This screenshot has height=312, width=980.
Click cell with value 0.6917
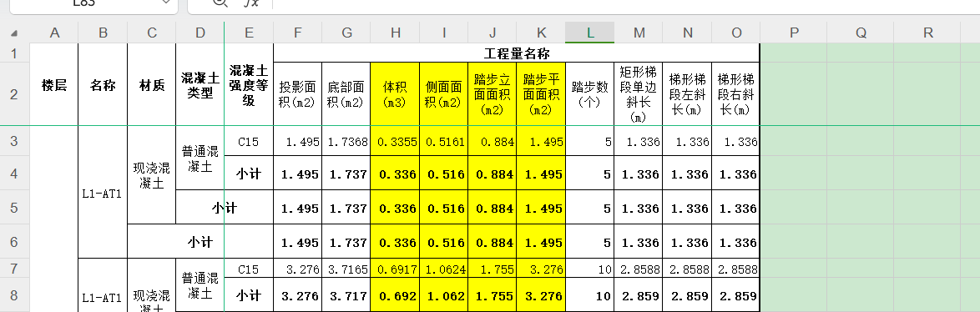[395, 269]
